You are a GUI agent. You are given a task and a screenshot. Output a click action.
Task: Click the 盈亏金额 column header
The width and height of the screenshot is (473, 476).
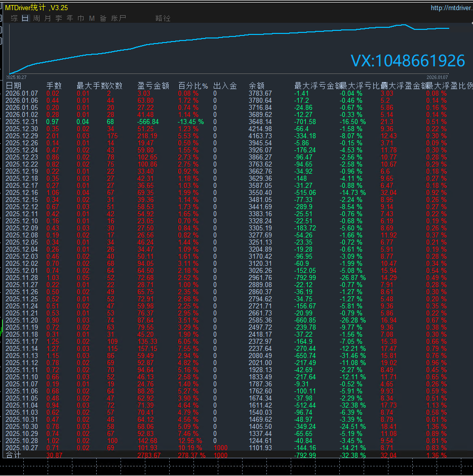[x=153, y=86]
